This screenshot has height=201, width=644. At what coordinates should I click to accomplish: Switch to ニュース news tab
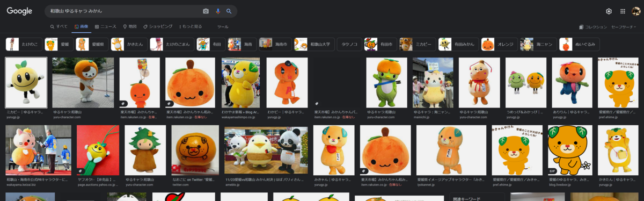105,26
